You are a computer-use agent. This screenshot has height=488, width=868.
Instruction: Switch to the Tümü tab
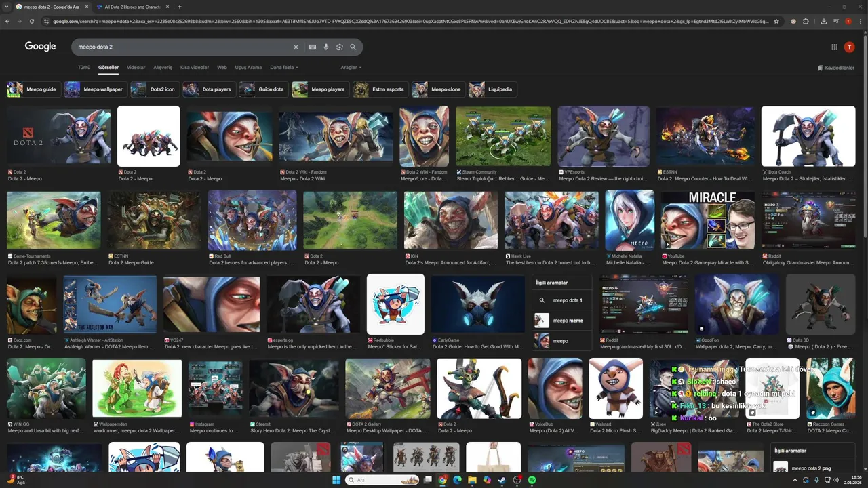(84, 68)
